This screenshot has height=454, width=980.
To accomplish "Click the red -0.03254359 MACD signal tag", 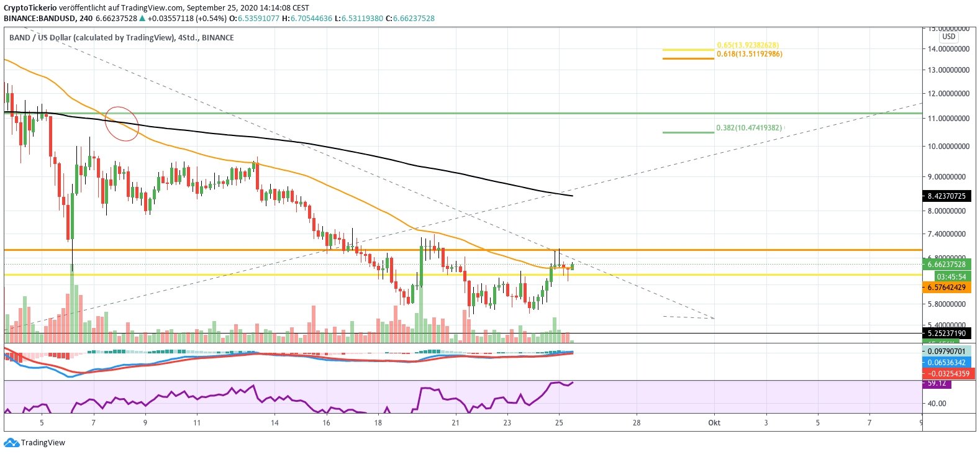I will click(x=948, y=374).
